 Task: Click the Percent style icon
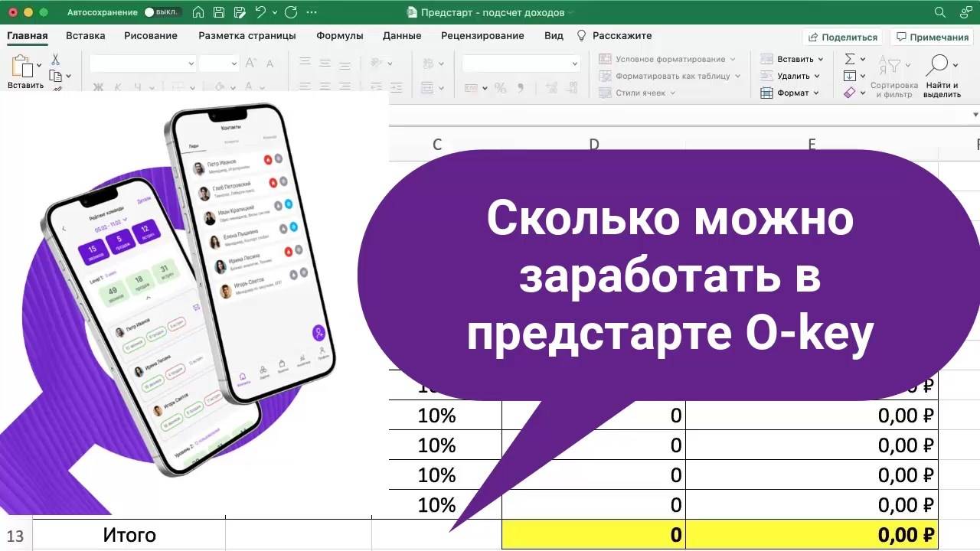tap(500, 87)
